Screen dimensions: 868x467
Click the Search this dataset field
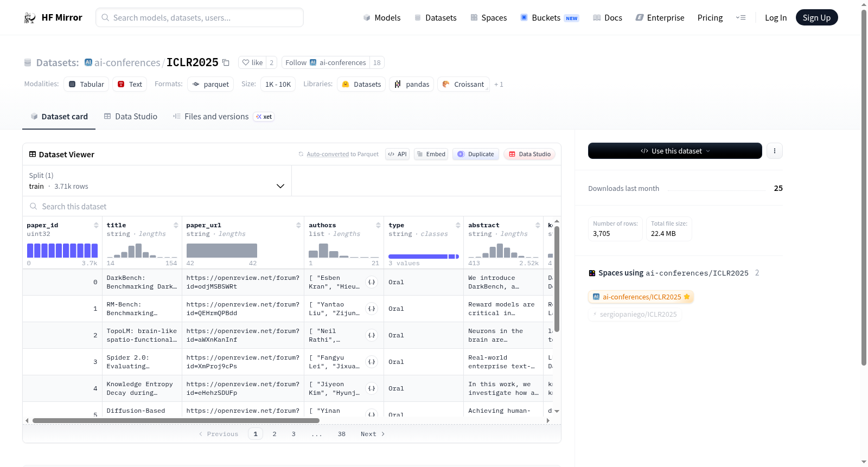(x=292, y=207)
